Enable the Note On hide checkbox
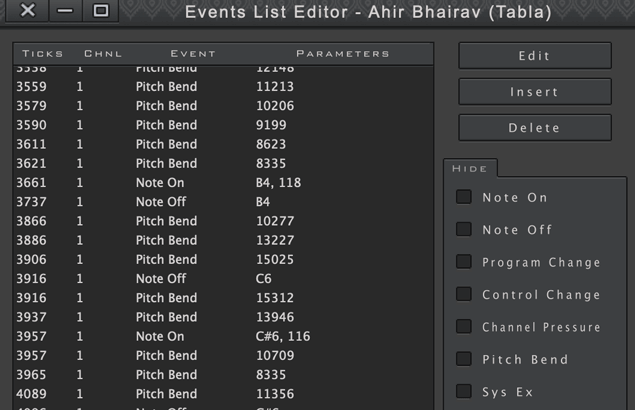635x410 pixels. (464, 197)
